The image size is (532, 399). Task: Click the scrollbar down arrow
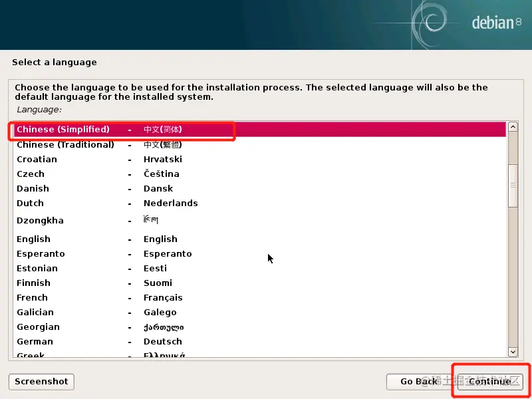click(513, 352)
